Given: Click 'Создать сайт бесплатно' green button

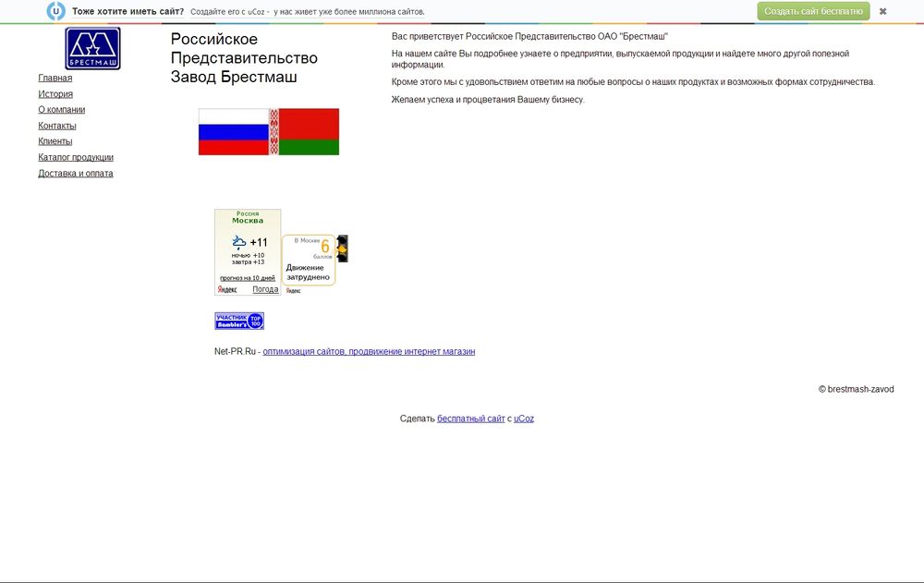Looking at the screenshot, I should point(813,11).
